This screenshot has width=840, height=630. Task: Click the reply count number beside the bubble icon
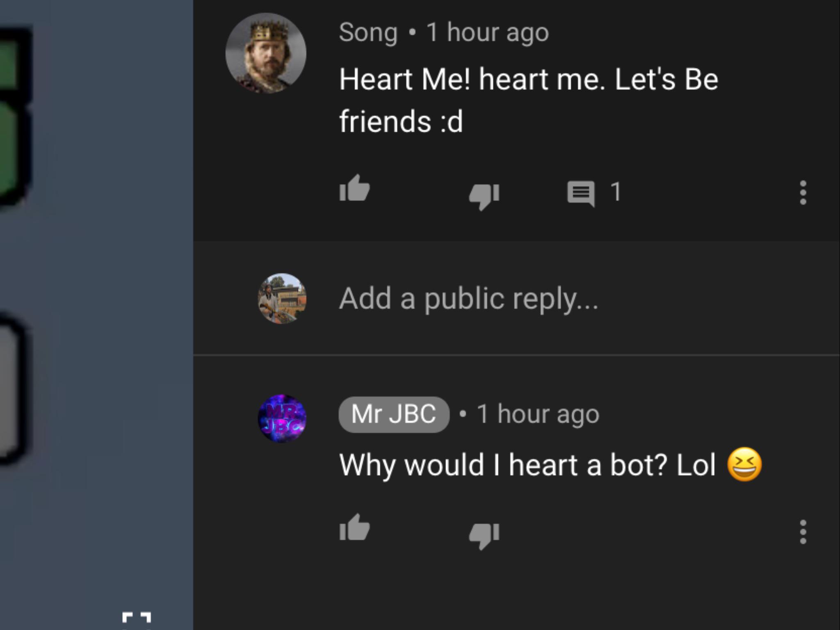click(x=615, y=192)
